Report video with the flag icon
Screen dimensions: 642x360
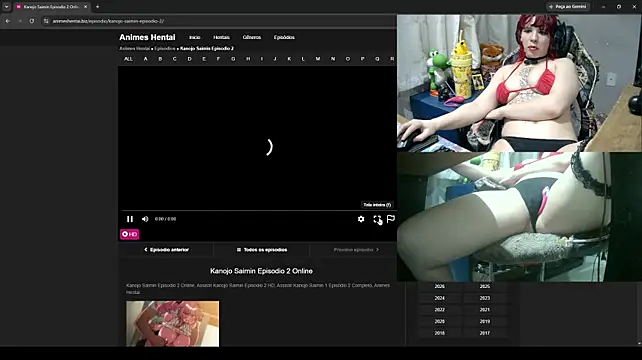391,219
